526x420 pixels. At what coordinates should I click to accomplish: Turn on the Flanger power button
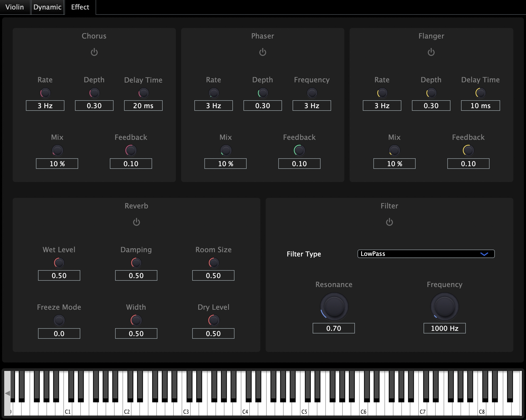click(431, 52)
